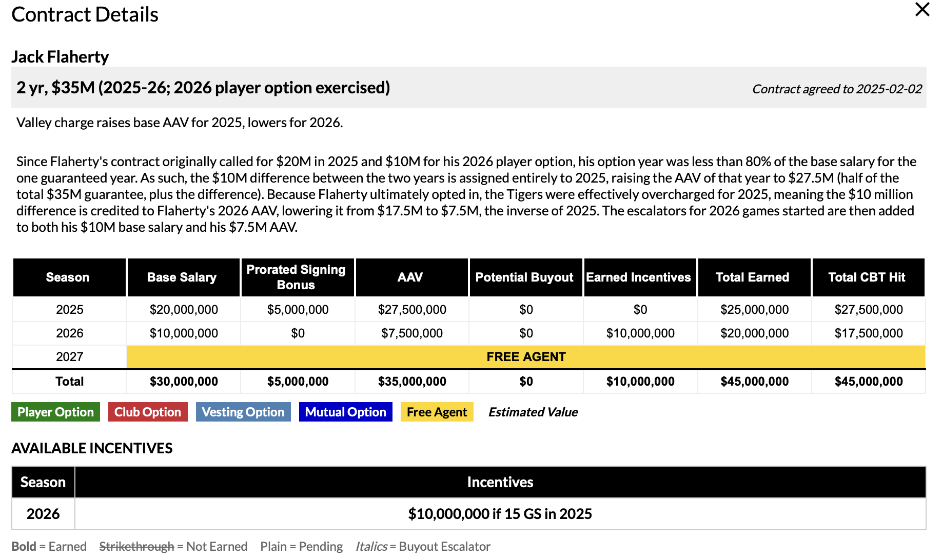Click the Base Salary column header
942x560 pixels.
point(182,277)
